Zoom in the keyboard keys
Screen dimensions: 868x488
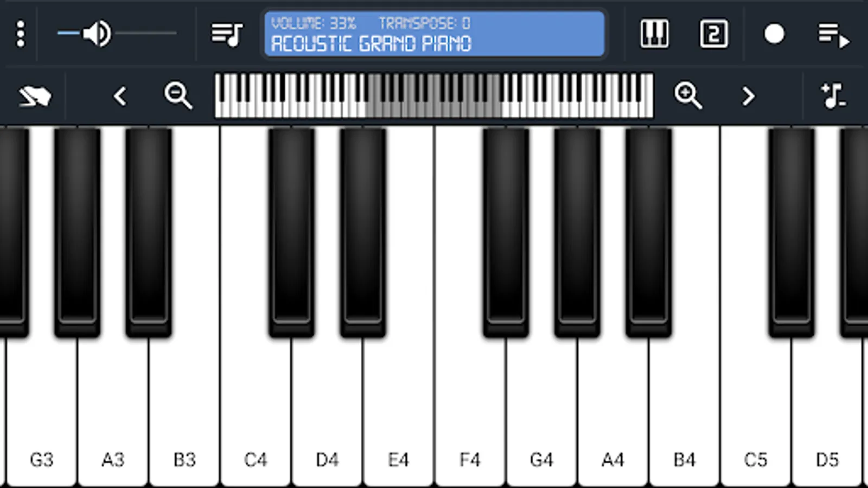(688, 95)
